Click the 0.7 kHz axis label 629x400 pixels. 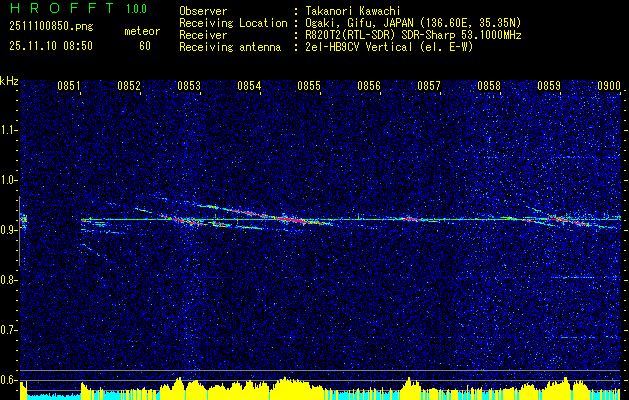pyautogui.click(x=9, y=330)
